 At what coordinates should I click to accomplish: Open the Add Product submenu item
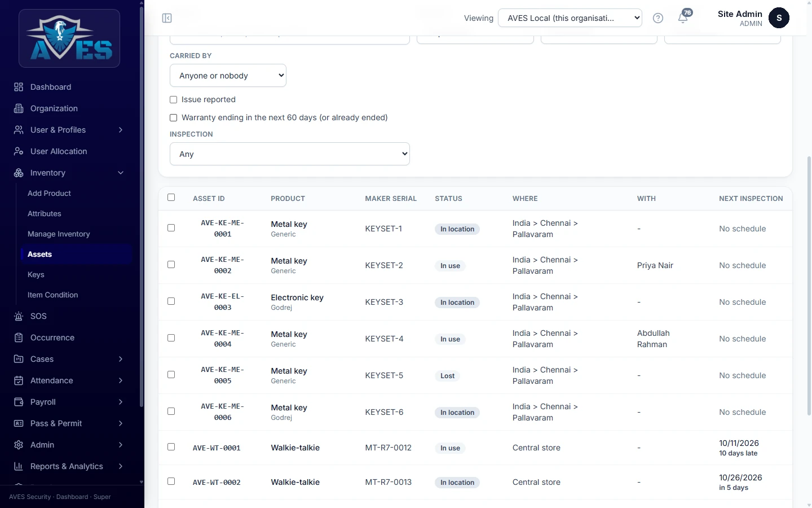point(49,194)
